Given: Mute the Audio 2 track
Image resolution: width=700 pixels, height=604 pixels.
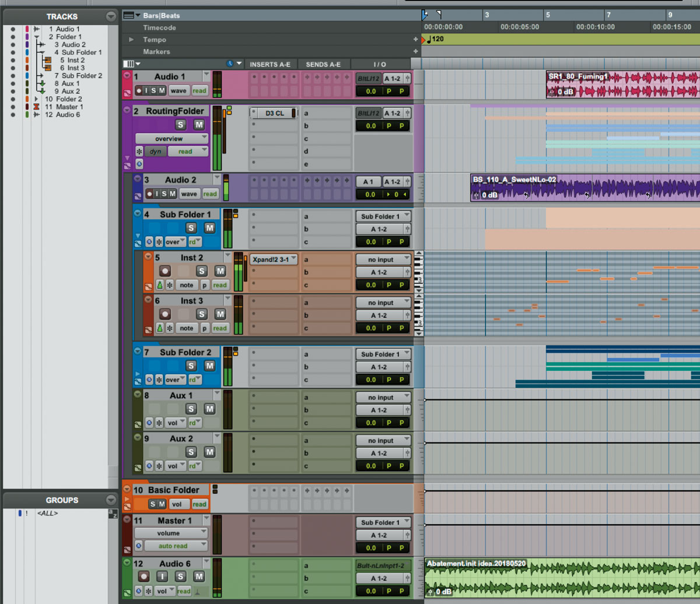Looking at the screenshot, I should [173, 194].
